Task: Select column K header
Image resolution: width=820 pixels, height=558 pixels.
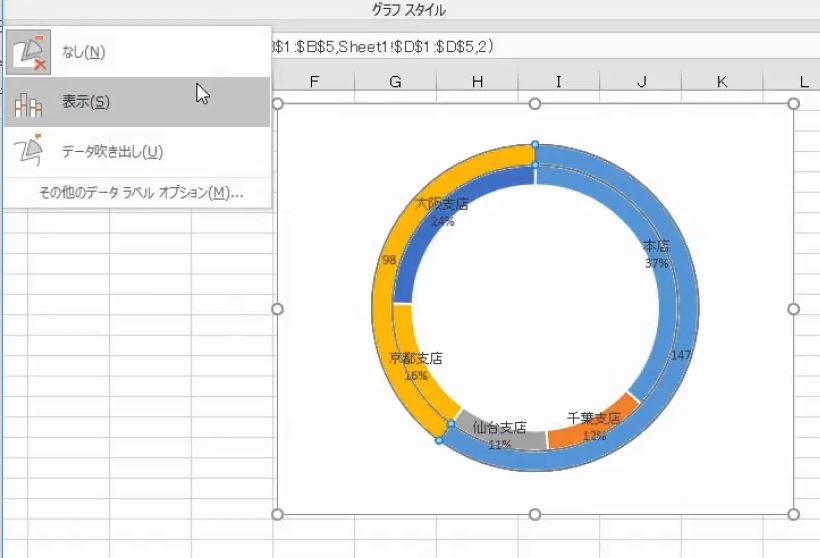Action: click(722, 82)
